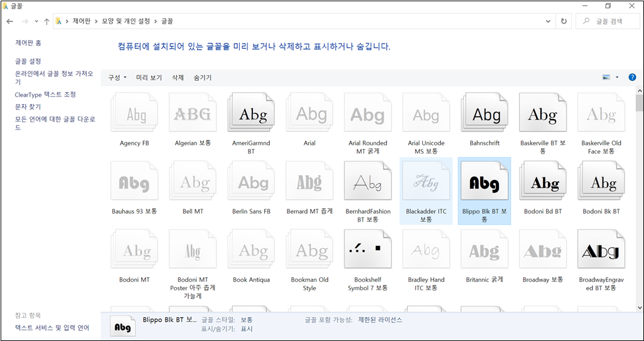Image resolution: width=644 pixels, height=341 pixels.
Task: Open 모든 언어에 대한 글꼴 다운로드 link
Action: tap(55, 123)
